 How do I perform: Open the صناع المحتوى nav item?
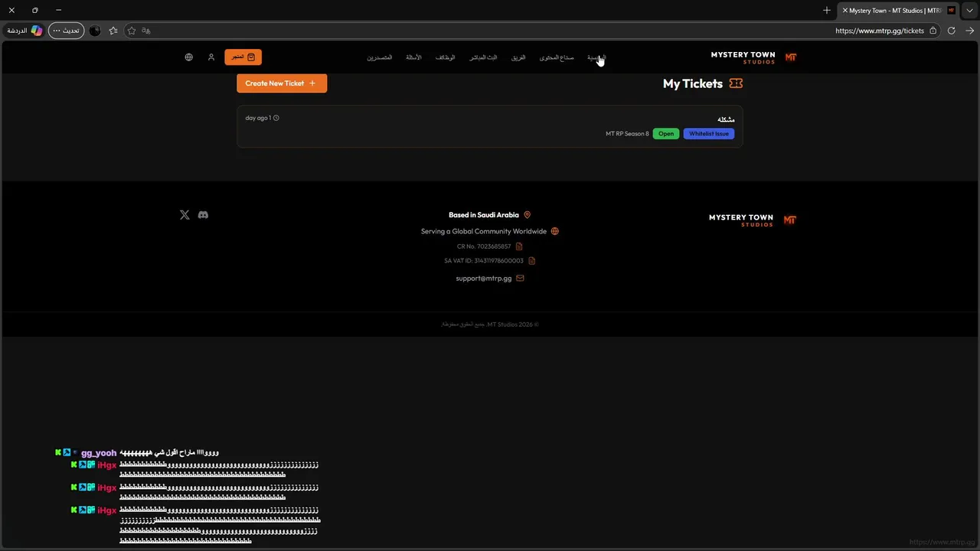(557, 57)
